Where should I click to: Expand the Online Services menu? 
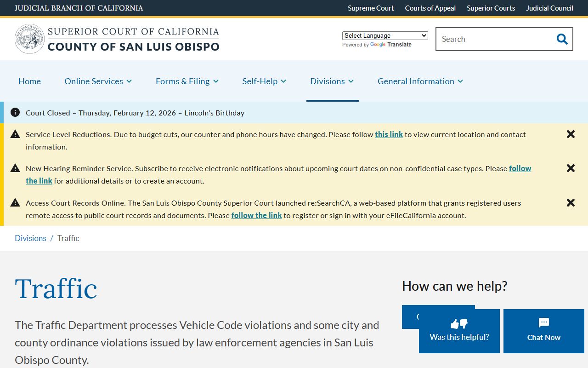(x=98, y=81)
